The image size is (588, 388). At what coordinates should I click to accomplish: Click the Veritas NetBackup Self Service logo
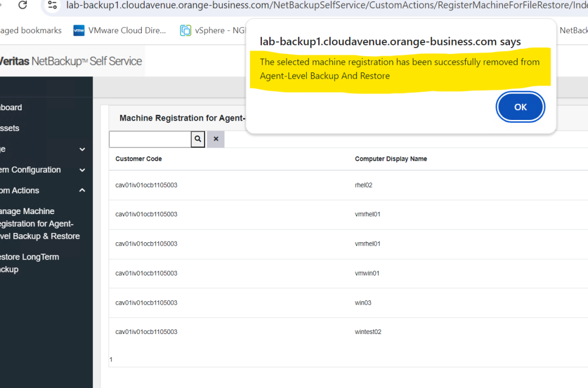(x=71, y=61)
